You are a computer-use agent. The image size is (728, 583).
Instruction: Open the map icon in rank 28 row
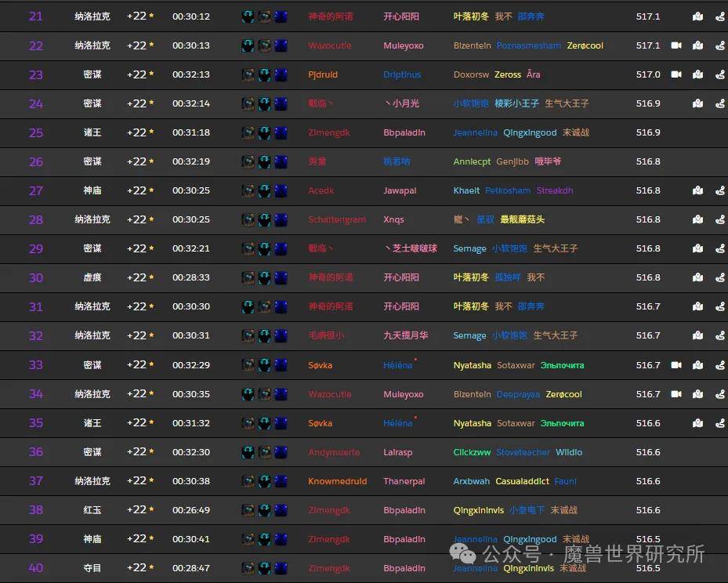coord(697,219)
